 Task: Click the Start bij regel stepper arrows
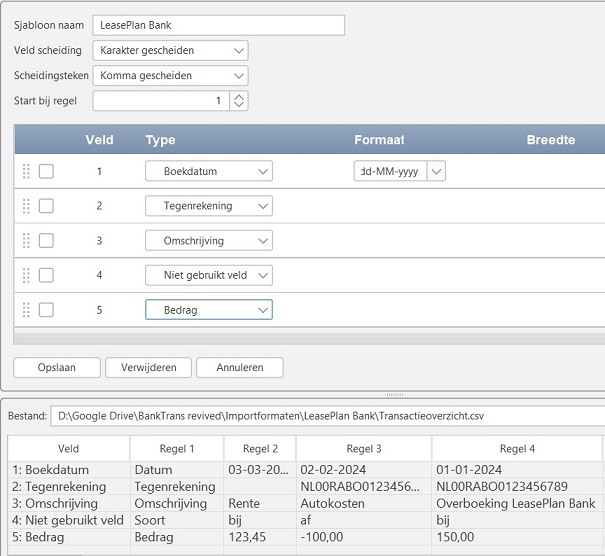(x=238, y=100)
